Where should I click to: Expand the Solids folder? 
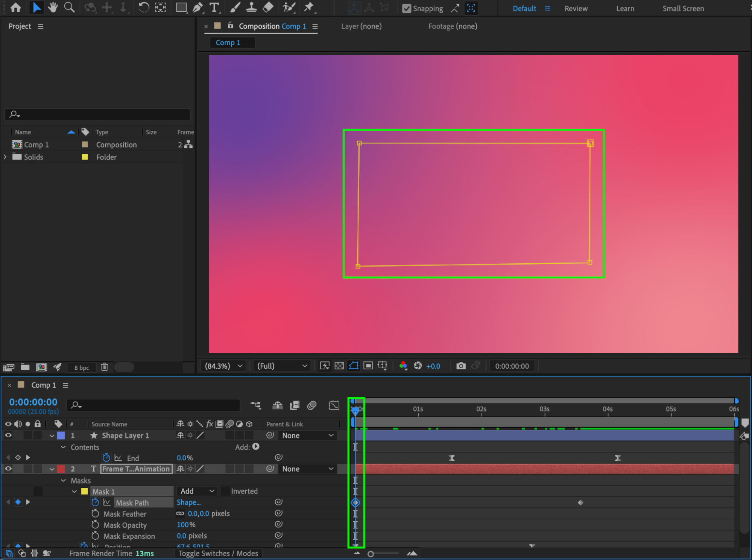(5, 157)
